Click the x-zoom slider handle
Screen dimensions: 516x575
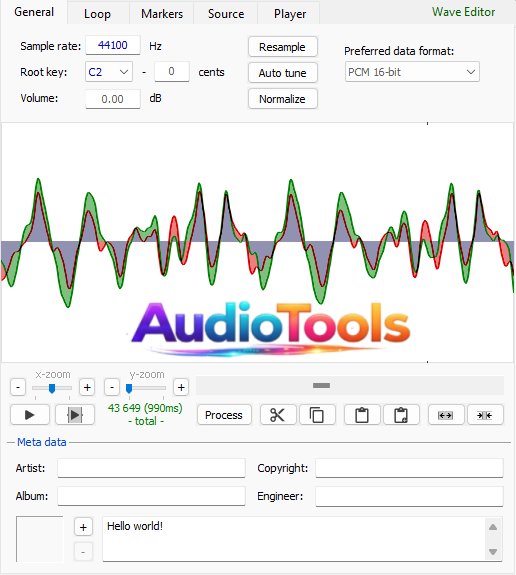coord(52,388)
